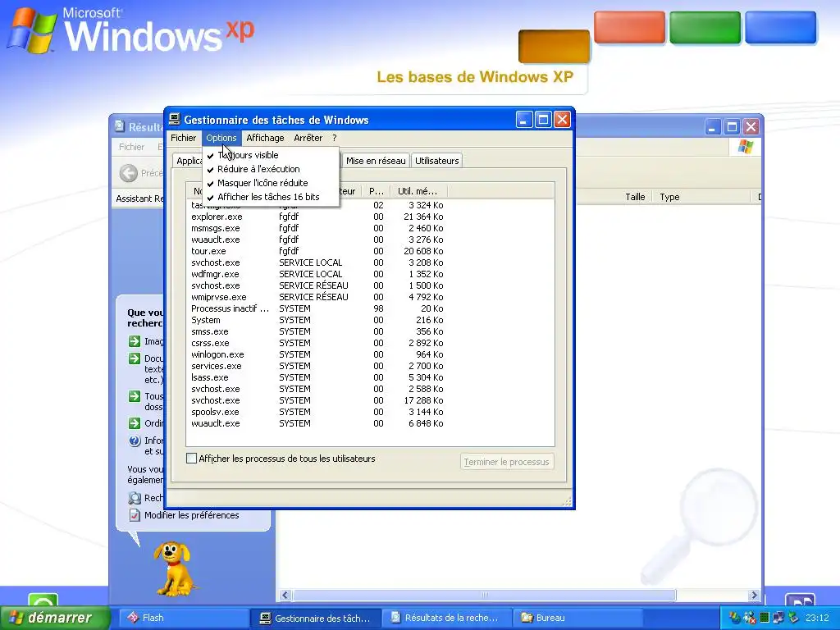The width and height of the screenshot is (840, 630).
Task: Toggle 'Toujours visible' option
Action: 271,155
